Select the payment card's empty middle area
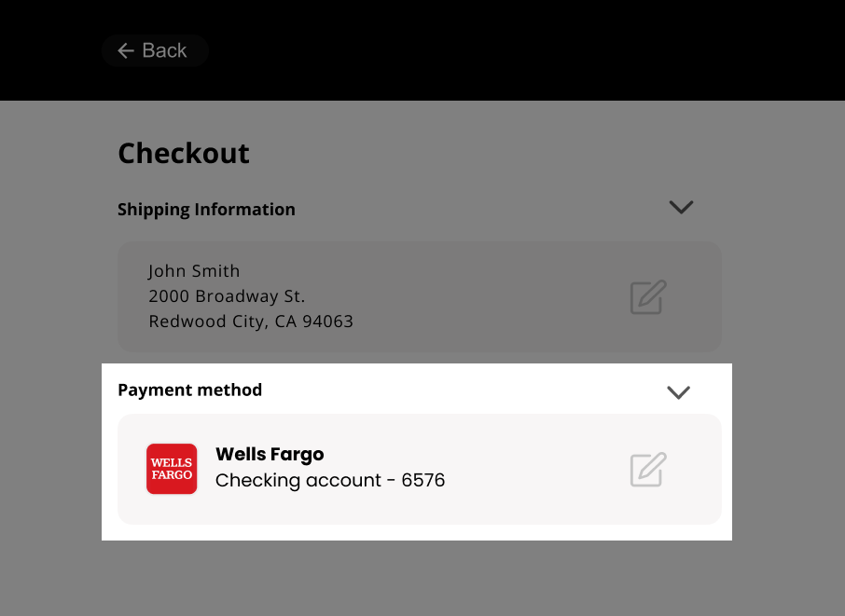This screenshot has height=616, width=845. 533,470
